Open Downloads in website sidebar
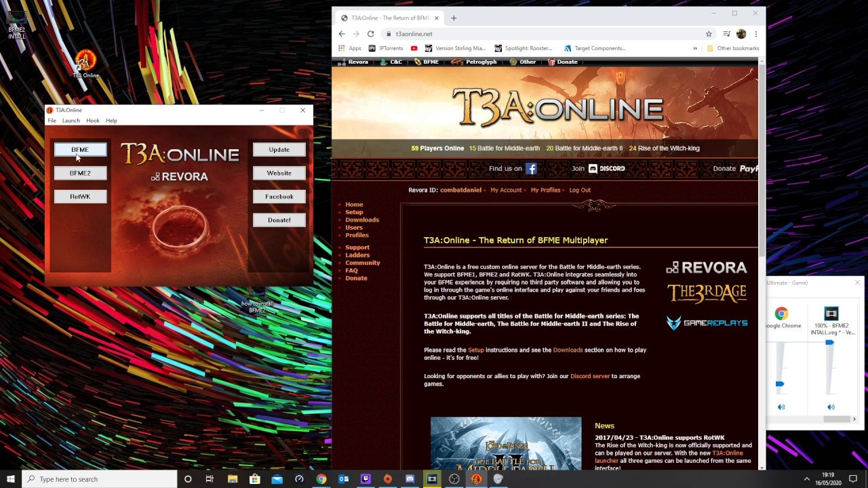 pos(362,220)
